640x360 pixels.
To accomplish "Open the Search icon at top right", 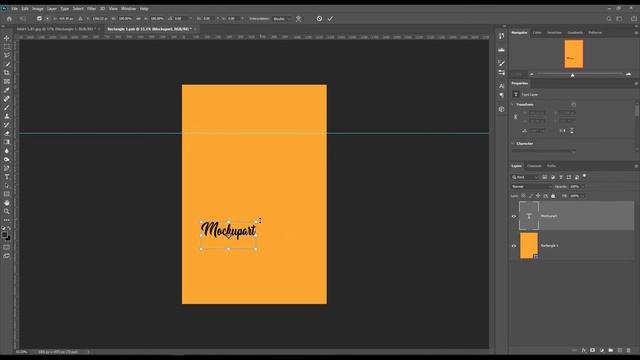I will point(609,19).
